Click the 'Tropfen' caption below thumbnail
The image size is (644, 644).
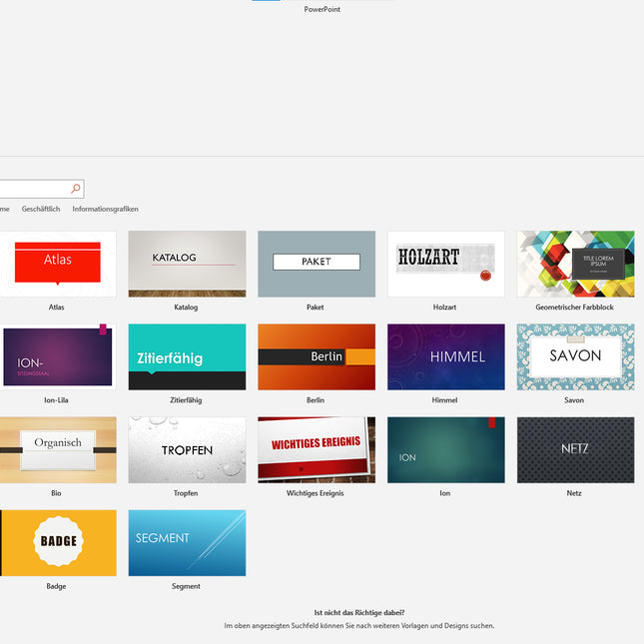186,493
